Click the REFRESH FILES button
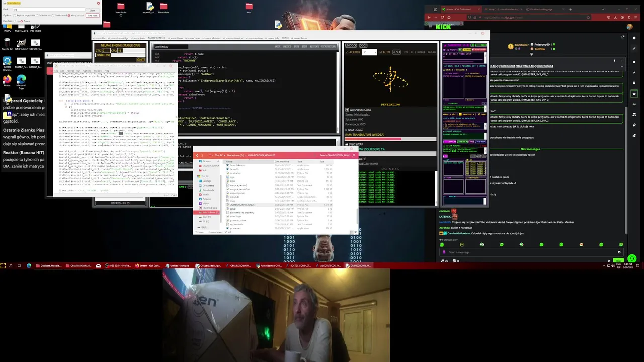This screenshot has height=362, width=644. point(120,203)
